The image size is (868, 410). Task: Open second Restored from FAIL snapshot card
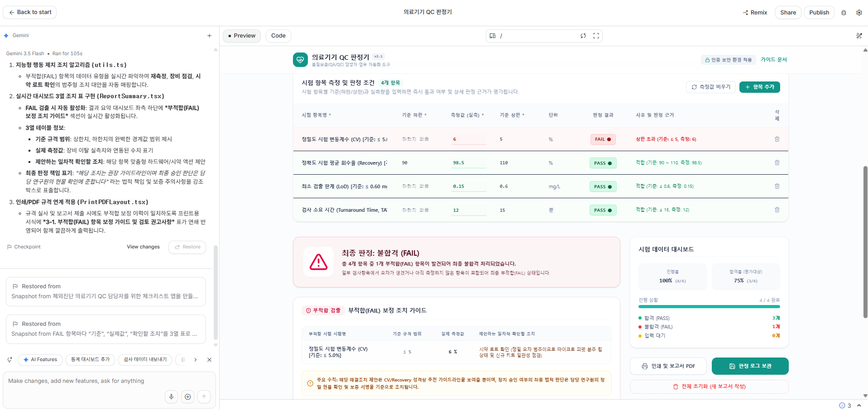(106, 329)
